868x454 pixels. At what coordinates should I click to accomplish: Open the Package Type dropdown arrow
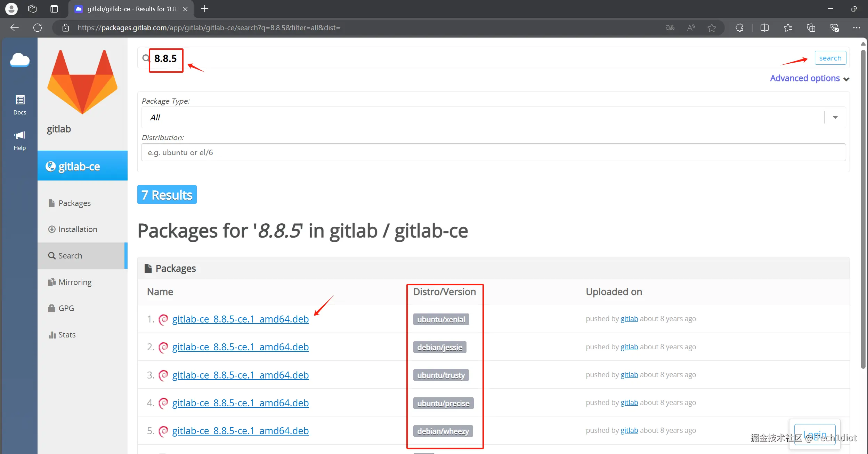835,117
